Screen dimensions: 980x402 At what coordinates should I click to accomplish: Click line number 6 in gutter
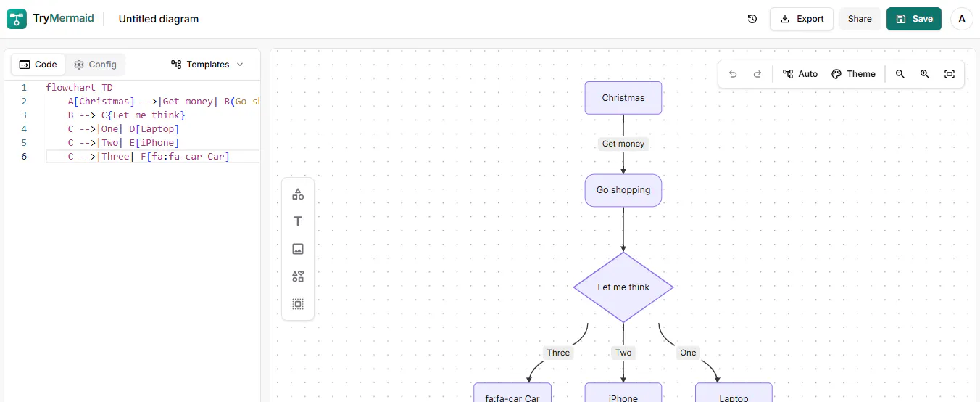24,157
